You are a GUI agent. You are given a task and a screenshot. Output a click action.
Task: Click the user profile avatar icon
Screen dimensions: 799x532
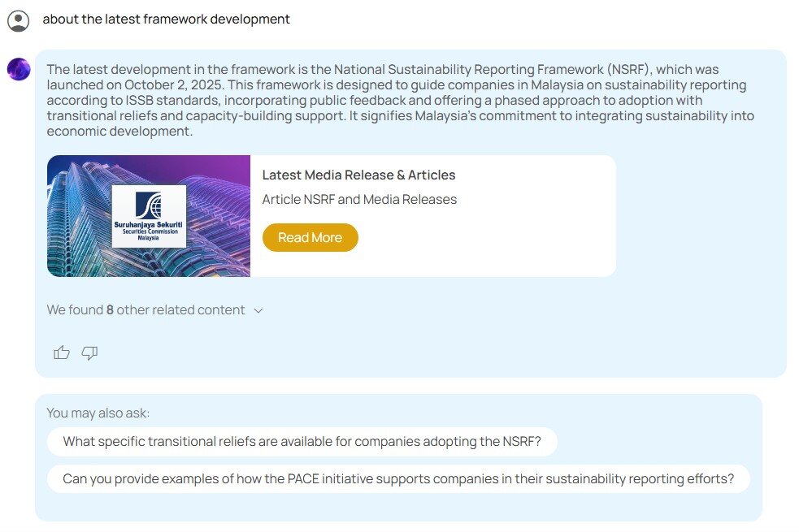pyautogui.click(x=19, y=20)
